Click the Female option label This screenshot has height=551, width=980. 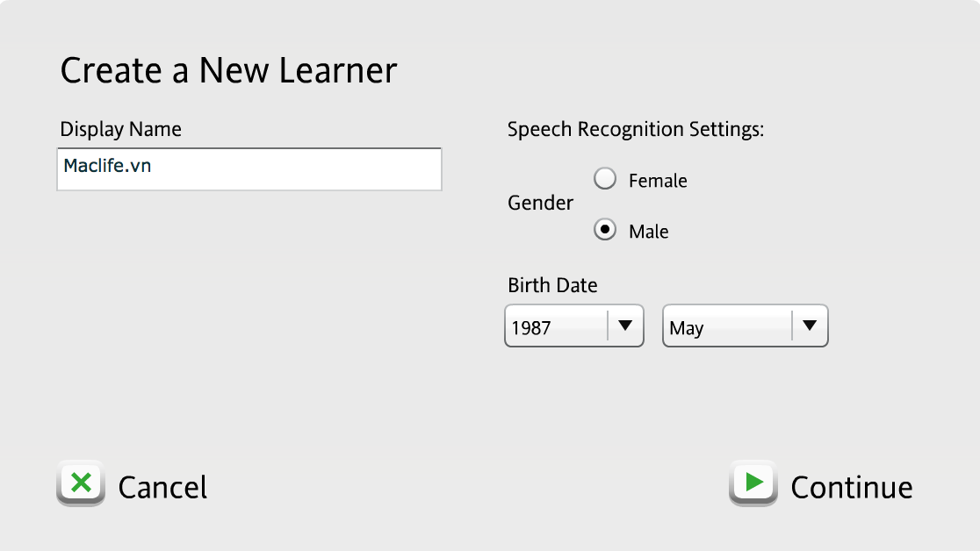click(x=658, y=181)
